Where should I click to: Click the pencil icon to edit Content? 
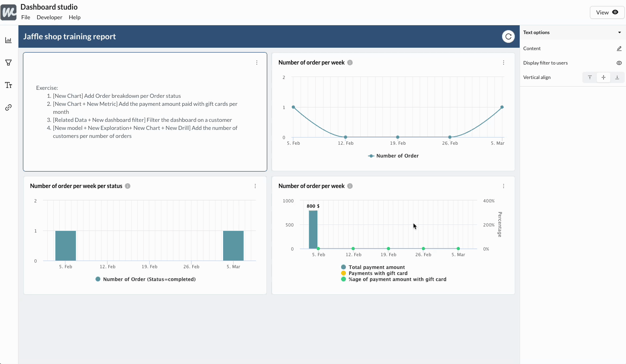click(x=619, y=49)
